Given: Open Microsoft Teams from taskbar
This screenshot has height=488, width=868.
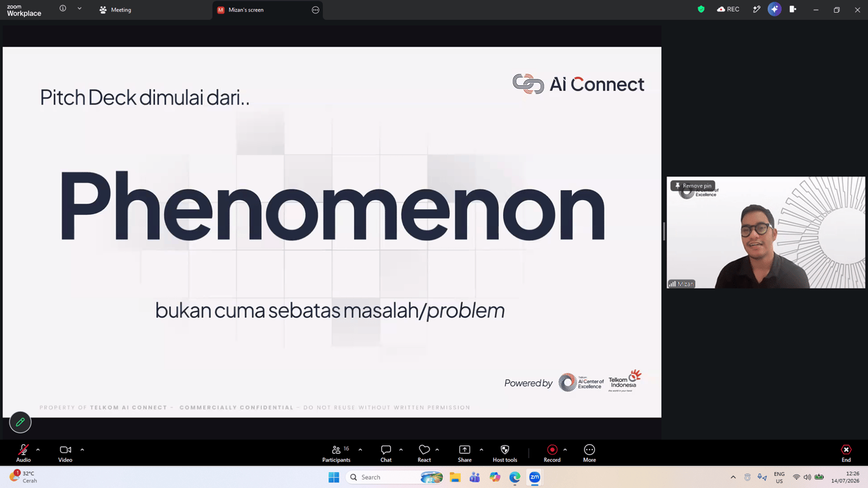Looking at the screenshot, I should click(x=475, y=477).
